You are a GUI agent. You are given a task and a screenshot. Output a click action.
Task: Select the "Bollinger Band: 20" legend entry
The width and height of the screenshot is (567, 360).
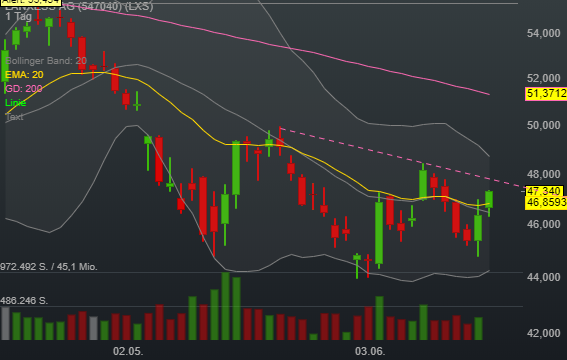(46, 61)
